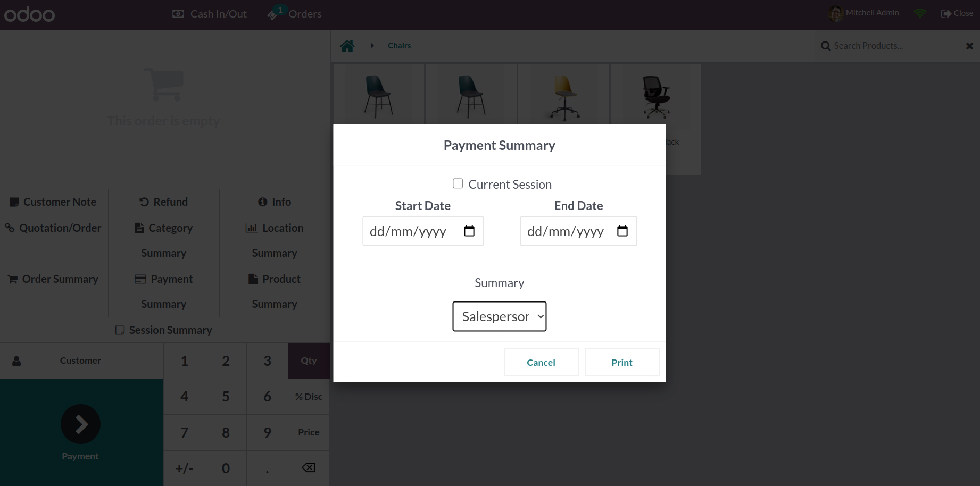Select the yellow office chair thumbnail

point(563,97)
